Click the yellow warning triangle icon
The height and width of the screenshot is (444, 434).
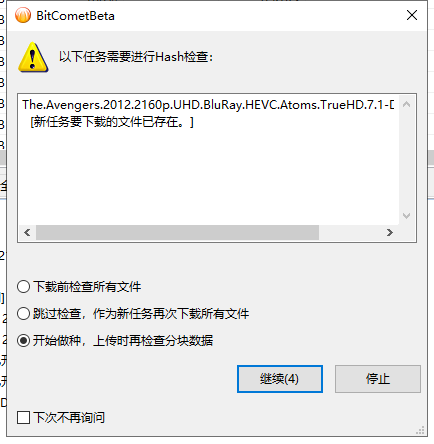tap(33, 57)
